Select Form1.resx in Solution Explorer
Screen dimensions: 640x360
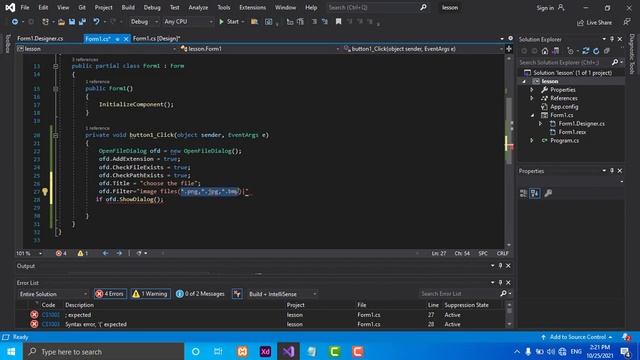point(572,132)
